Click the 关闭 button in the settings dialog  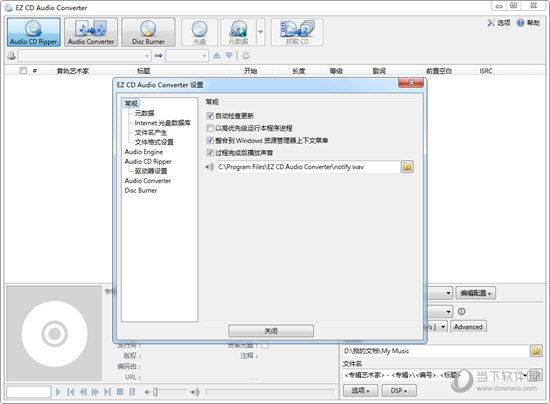pos(271,331)
